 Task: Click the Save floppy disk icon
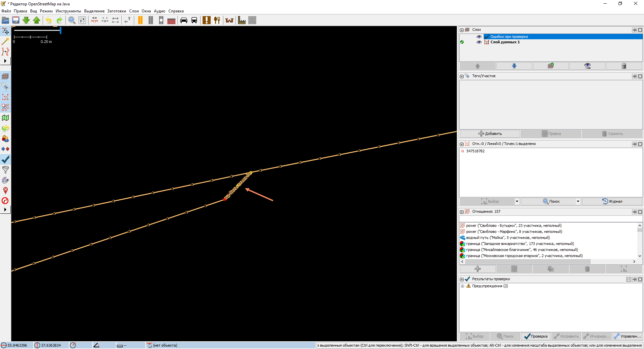[16, 20]
